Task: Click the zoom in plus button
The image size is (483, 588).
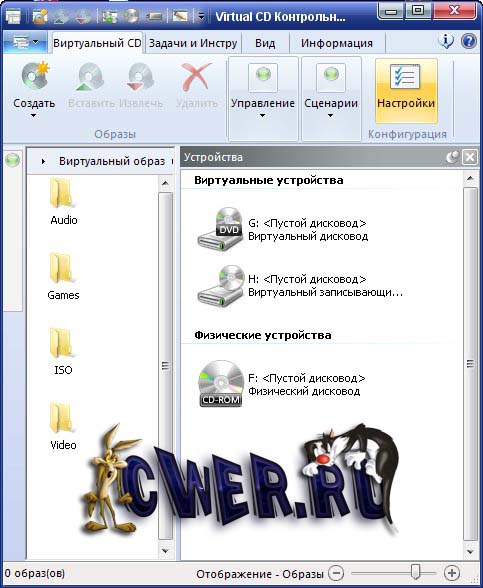Action: 452,573
